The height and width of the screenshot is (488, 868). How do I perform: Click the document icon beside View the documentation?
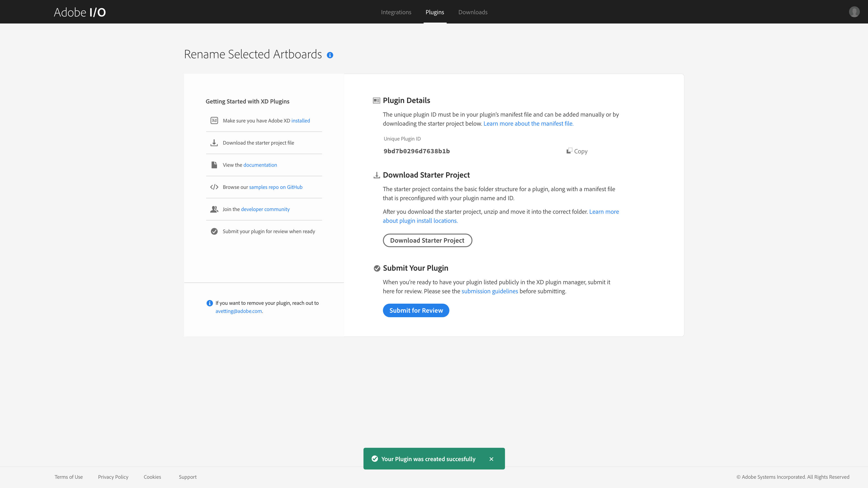point(214,165)
